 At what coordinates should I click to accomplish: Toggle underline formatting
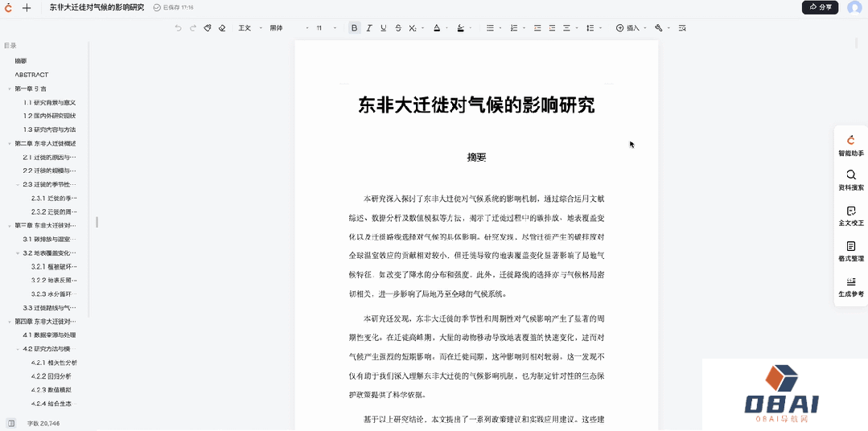(x=383, y=28)
